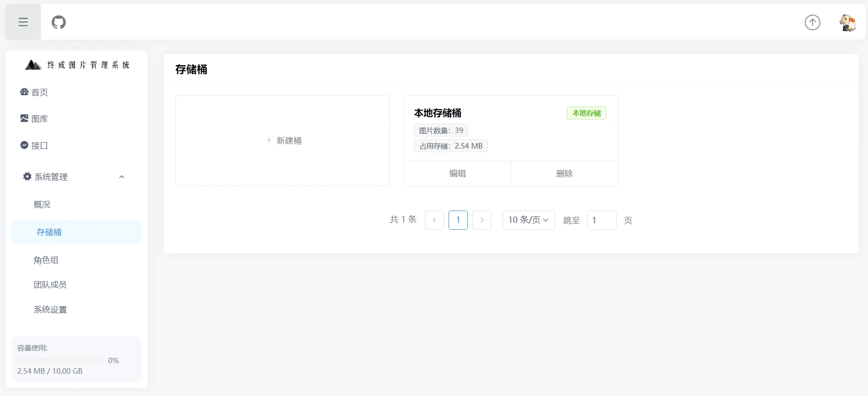Toggle the hamburger sidebar menu button
The width and height of the screenshot is (868, 396).
(23, 22)
